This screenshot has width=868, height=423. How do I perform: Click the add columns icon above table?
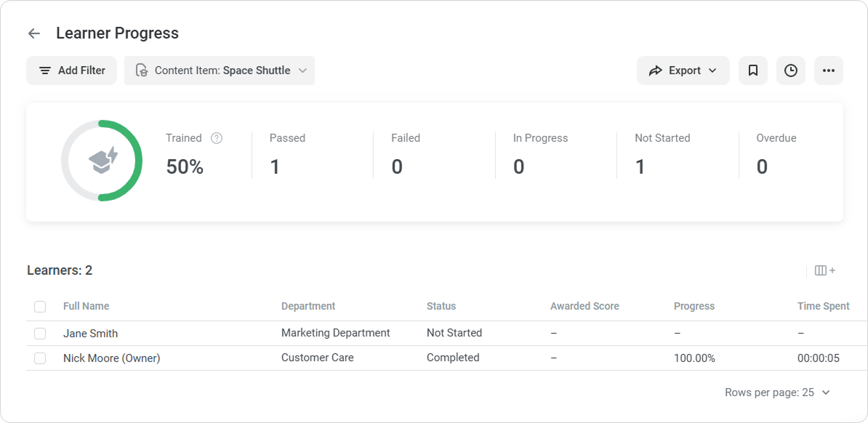click(x=824, y=270)
